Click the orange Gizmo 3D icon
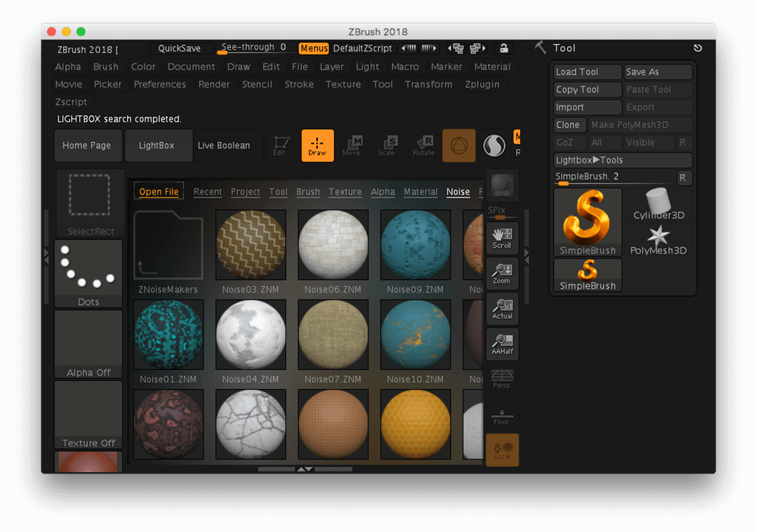This screenshot has width=757, height=532. [x=459, y=145]
